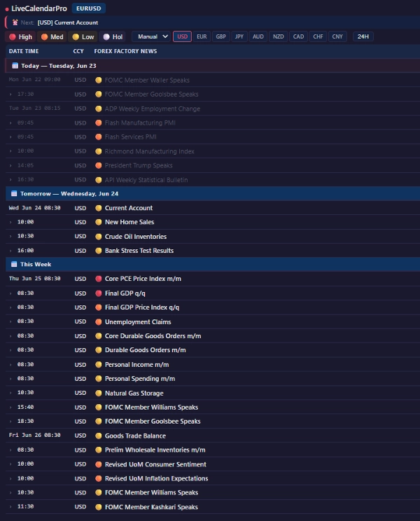Click calendar icon in Tomorrow header
This screenshot has height=521, width=420.
14,193
